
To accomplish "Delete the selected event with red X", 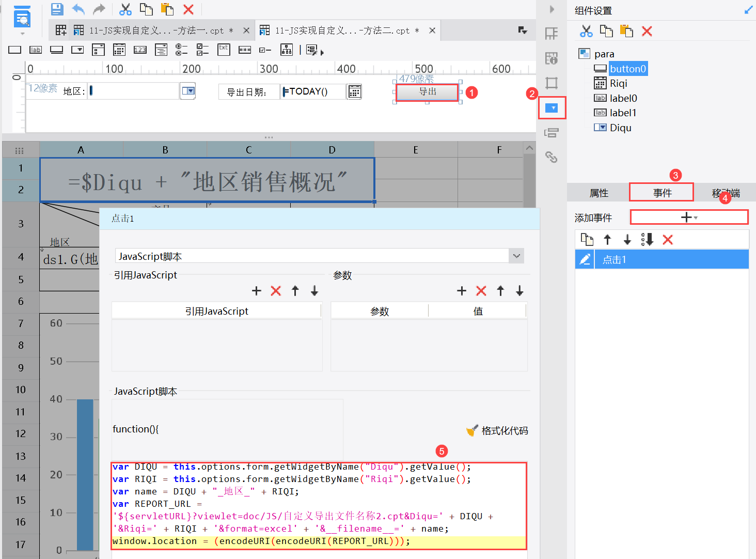I will pyautogui.click(x=668, y=239).
